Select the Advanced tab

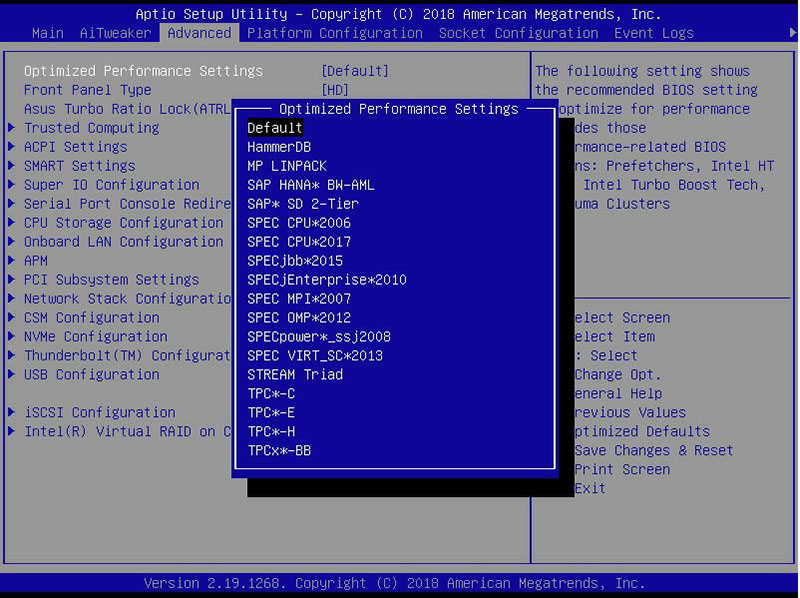pos(199,33)
